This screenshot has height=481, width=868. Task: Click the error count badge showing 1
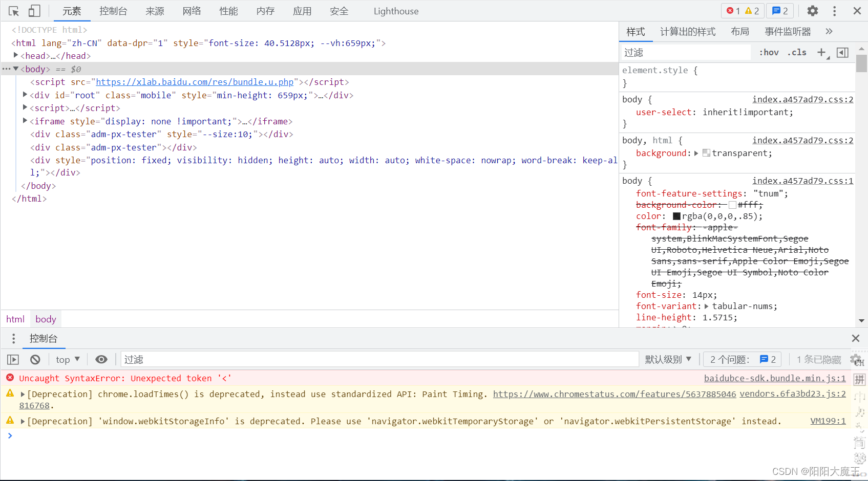click(733, 11)
